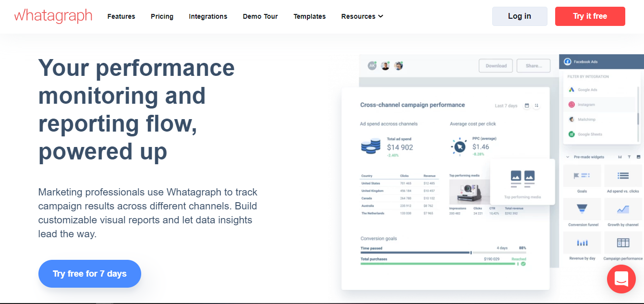Image resolution: width=644 pixels, height=304 pixels.
Task: Click the Goals widget flag icon
Action: 582,176
